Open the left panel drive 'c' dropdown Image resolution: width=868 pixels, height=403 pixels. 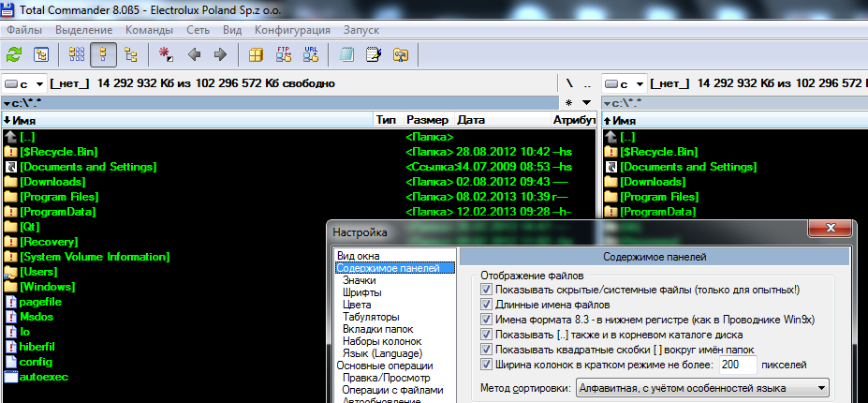pyautogui.click(x=24, y=84)
